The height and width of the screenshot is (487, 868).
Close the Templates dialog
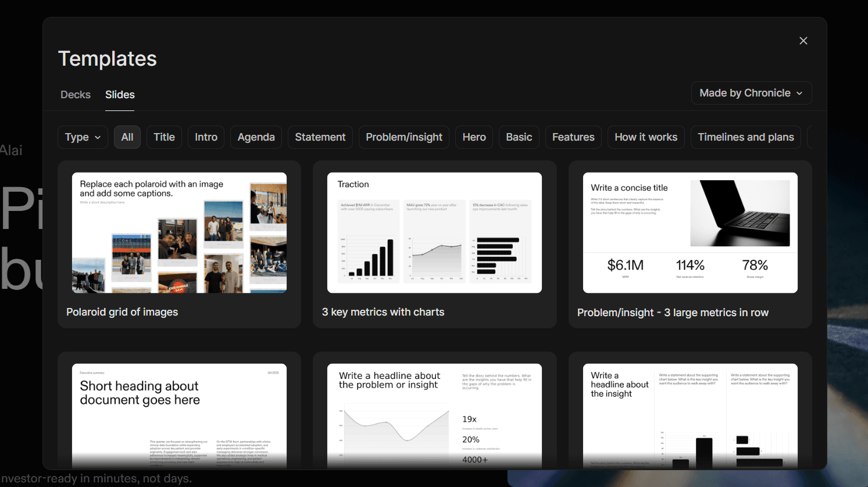[x=803, y=41]
